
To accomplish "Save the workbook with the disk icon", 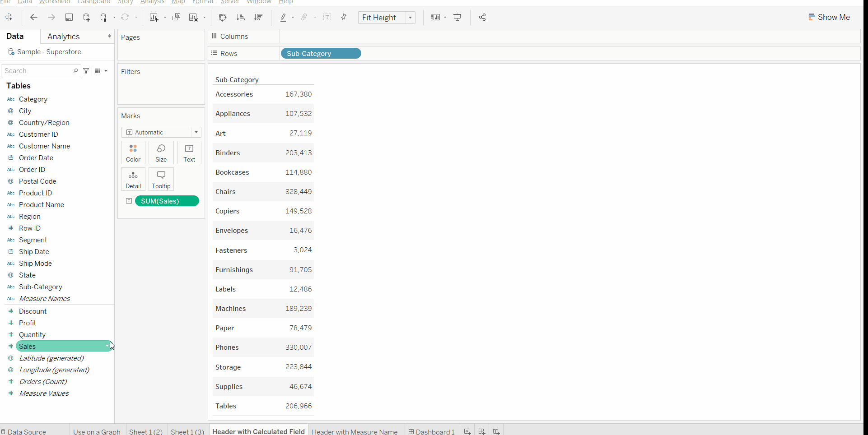I will [69, 17].
